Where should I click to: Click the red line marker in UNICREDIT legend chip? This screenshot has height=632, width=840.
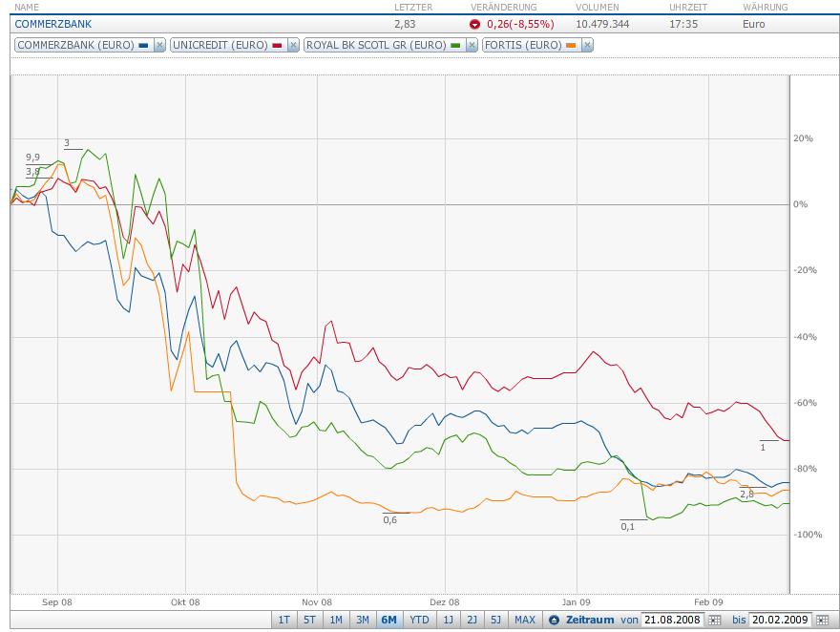coord(274,45)
